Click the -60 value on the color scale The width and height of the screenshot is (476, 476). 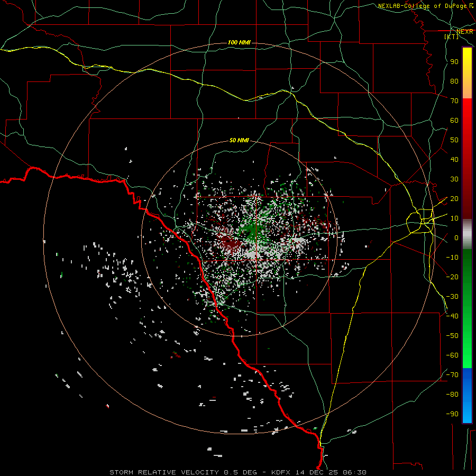coord(452,355)
